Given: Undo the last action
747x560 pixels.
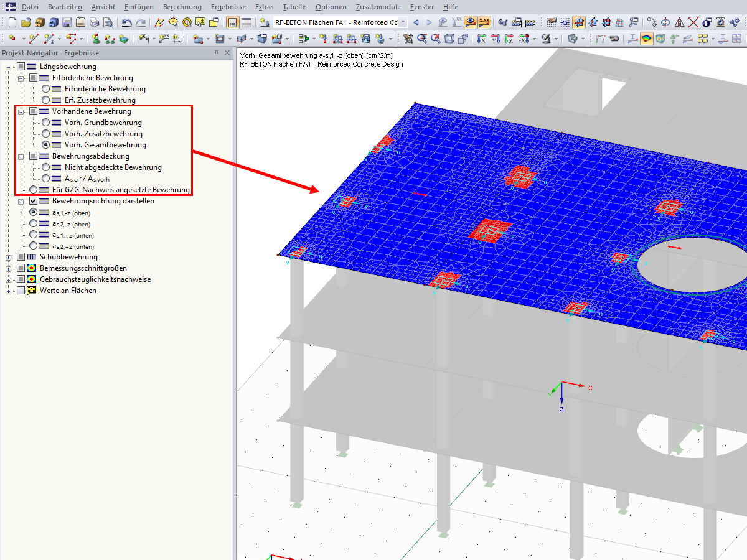Looking at the screenshot, I should pyautogui.click(x=126, y=22).
